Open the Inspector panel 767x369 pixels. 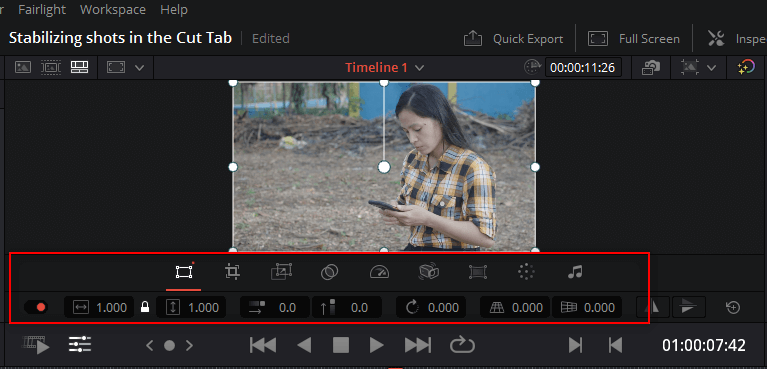[x=737, y=39]
